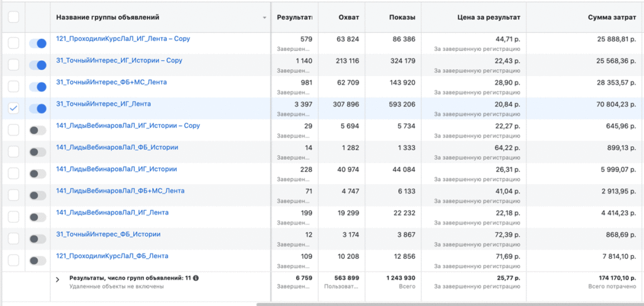Check the select-all checkbox in header
Viewport: 644px width, 306px height.
(13, 18)
